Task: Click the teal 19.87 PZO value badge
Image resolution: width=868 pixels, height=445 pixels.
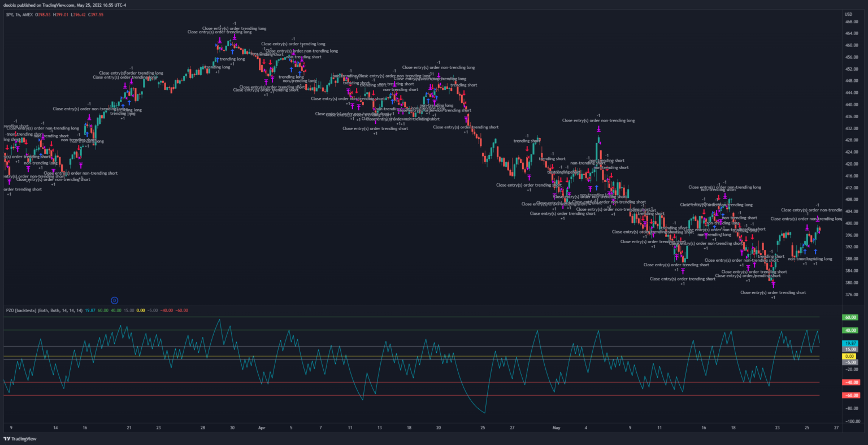Action: tap(850, 344)
